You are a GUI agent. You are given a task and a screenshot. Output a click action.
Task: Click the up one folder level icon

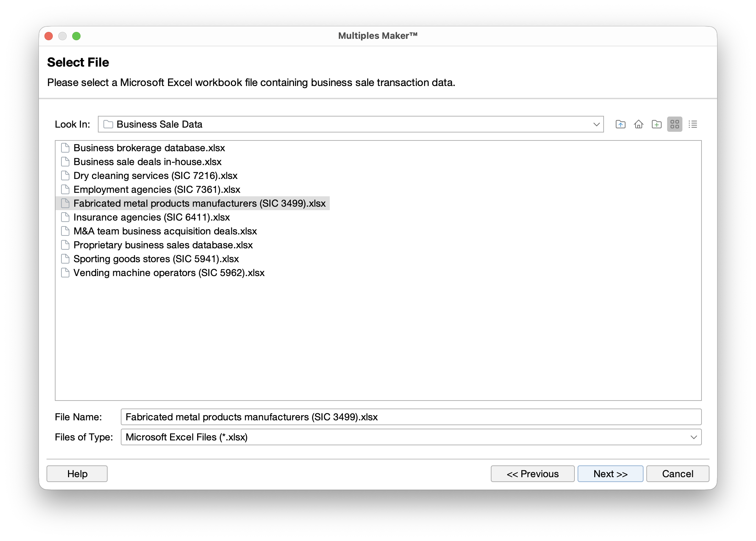[620, 124]
